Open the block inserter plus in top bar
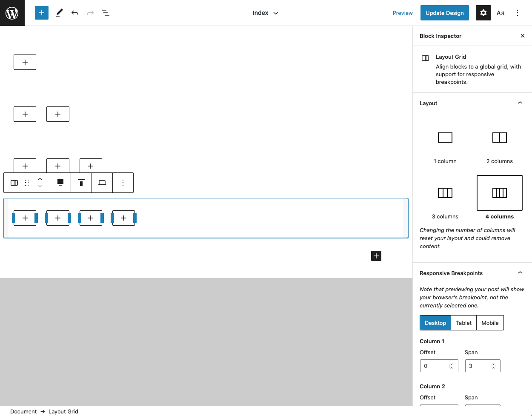 coord(41,13)
